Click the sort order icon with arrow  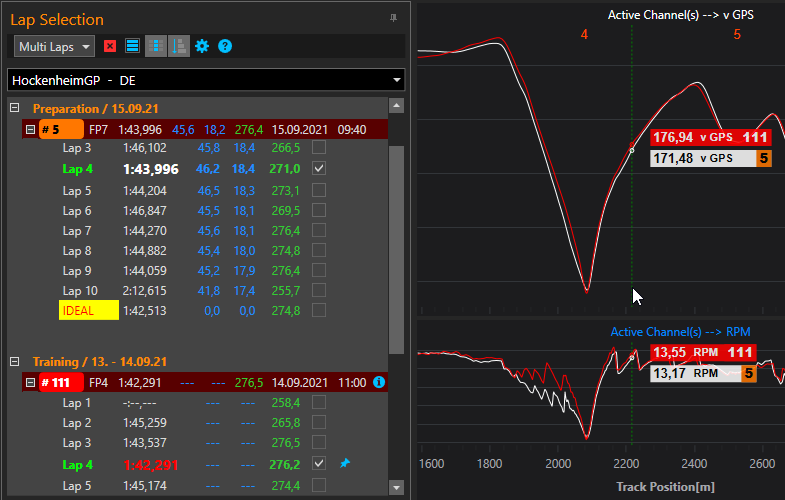point(178,46)
